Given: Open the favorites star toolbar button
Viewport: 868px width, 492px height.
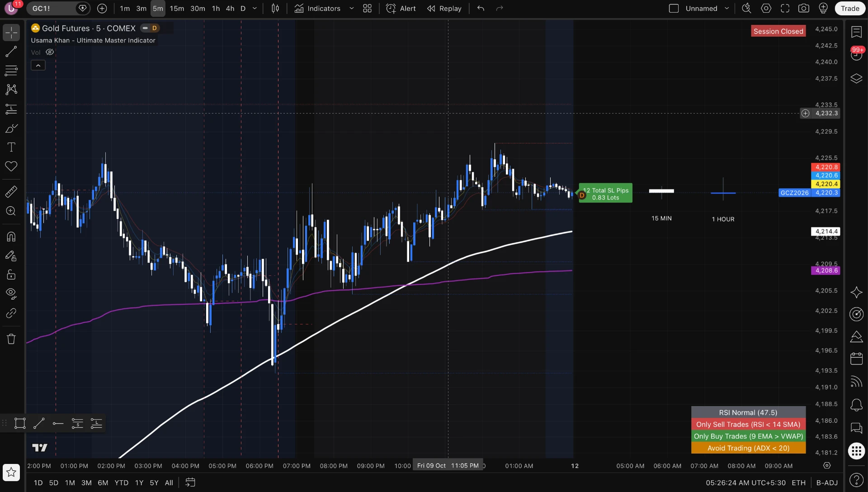Looking at the screenshot, I should [11, 473].
